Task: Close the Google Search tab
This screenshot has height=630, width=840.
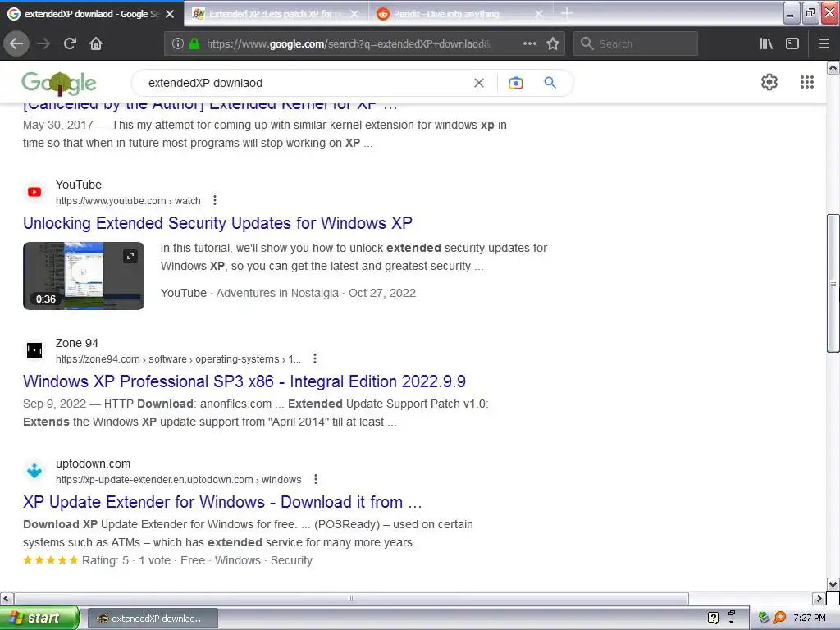Action: point(170,14)
